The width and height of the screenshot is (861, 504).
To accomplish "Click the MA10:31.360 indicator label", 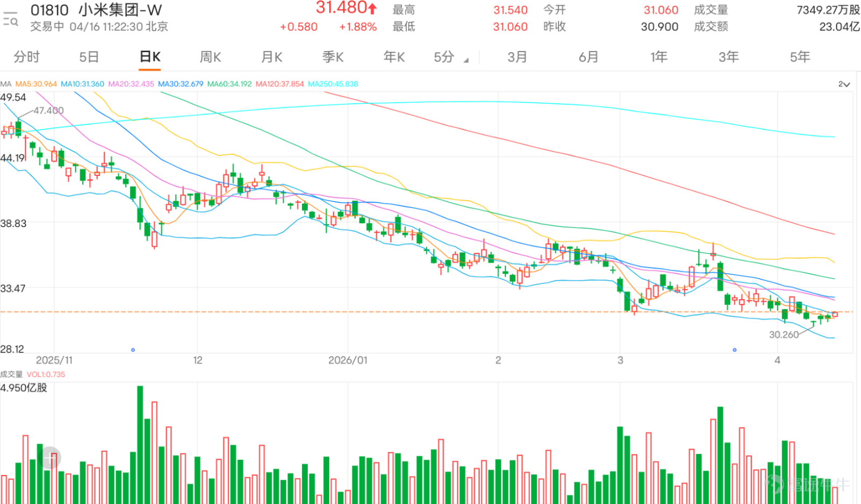I will [82, 84].
